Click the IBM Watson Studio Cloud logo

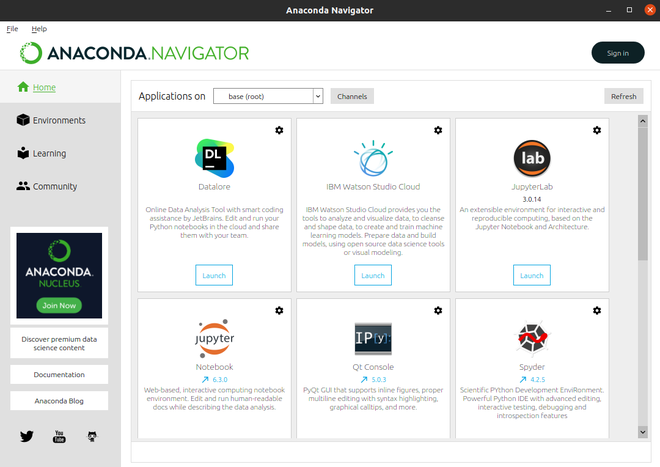tap(373, 158)
